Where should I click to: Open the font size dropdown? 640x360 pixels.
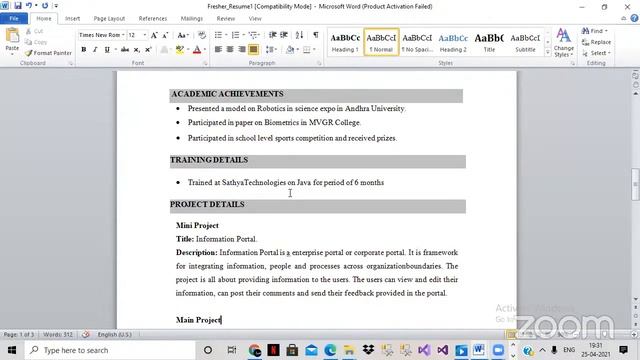pos(144,35)
